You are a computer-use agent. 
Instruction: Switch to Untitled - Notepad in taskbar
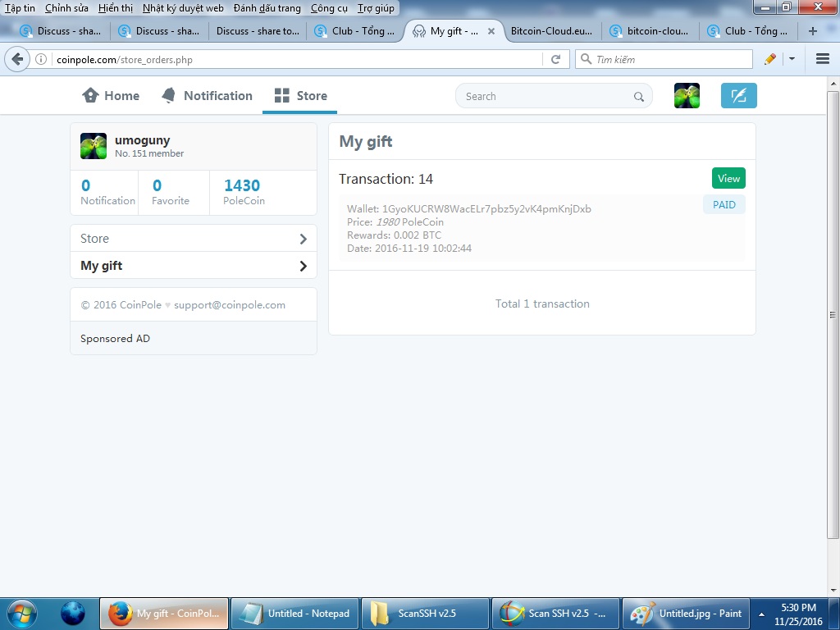click(294, 614)
